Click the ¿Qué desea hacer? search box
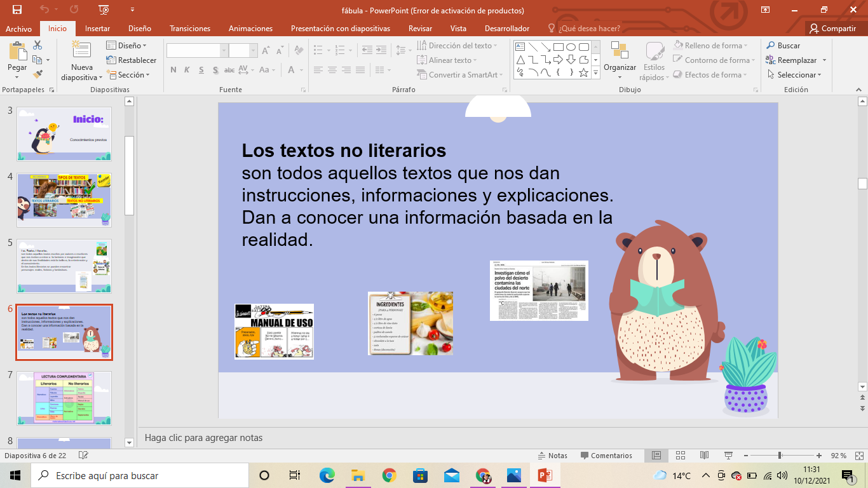 (x=583, y=29)
